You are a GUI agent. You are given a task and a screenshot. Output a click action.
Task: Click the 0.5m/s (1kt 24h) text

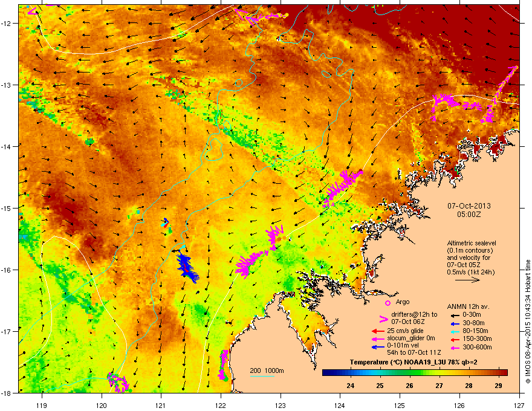pyautogui.click(x=471, y=272)
